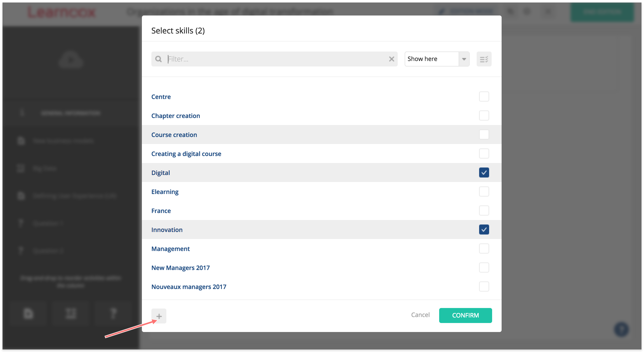Click the add page icon in sidebar bottom
The image size is (644, 352).
tap(28, 313)
